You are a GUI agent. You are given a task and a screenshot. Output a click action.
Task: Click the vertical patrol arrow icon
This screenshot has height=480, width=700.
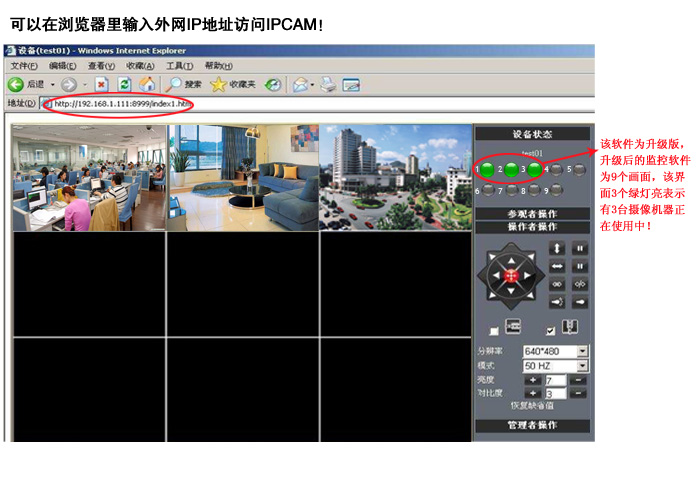[558, 248]
